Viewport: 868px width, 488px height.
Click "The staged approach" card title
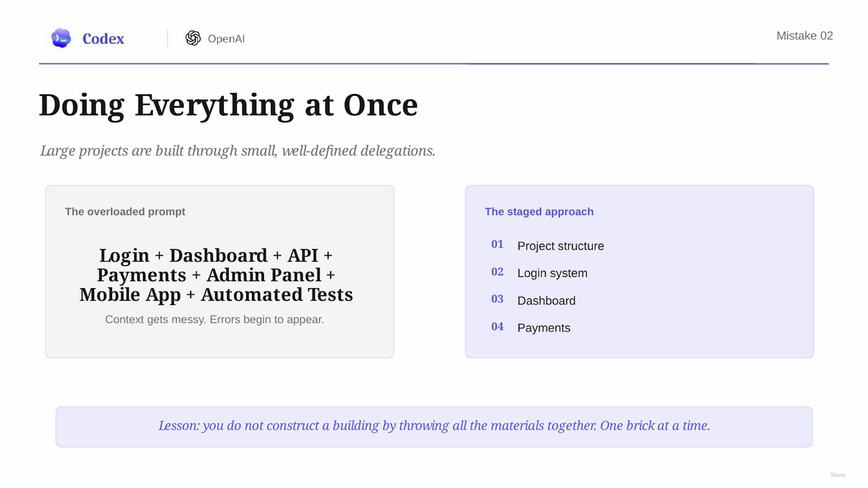click(x=539, y=211)
